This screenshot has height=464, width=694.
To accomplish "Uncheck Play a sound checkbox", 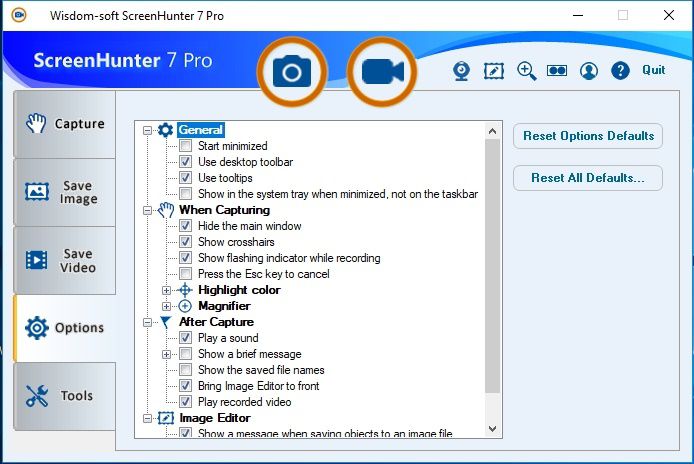I will tap(185, 338).
